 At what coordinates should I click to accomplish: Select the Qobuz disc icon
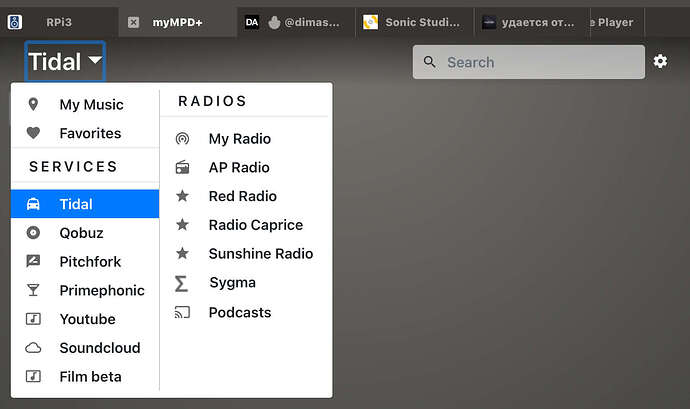coord(33,232)
